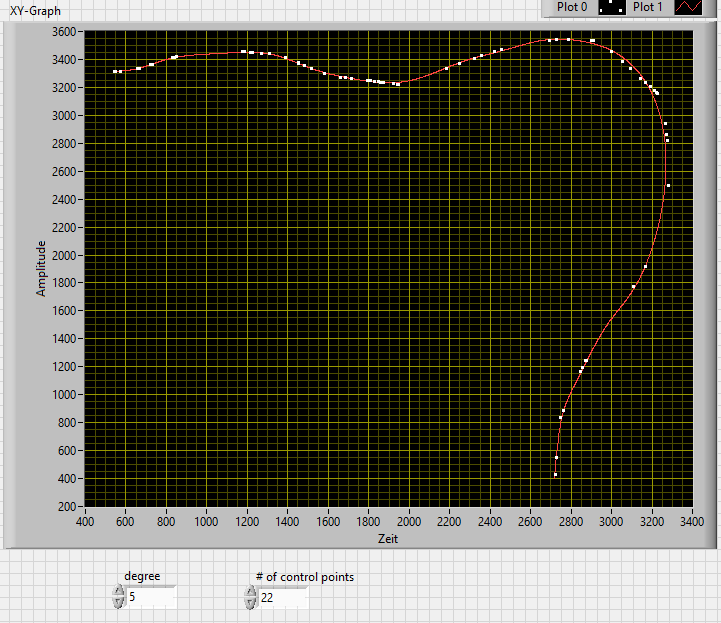Click the 3600 y-axis maximum value

[x=64, y=32]
